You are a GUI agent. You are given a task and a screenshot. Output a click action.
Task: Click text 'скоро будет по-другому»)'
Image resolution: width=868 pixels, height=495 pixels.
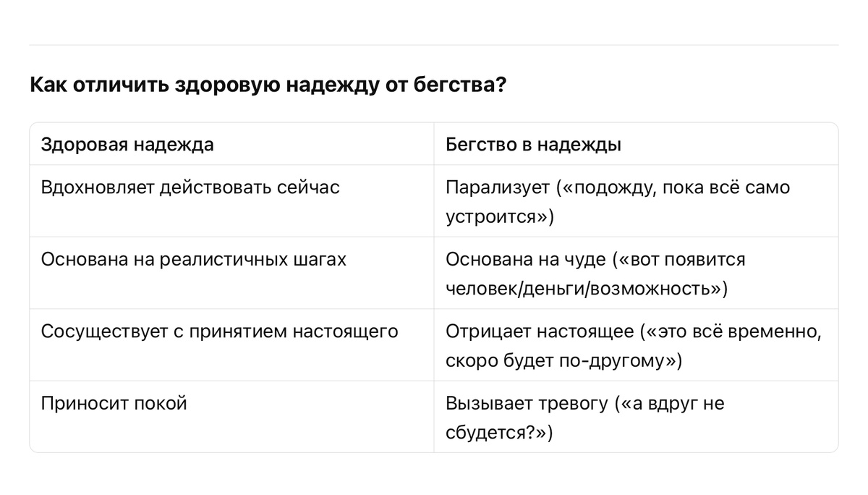click(x=563, y=360)
